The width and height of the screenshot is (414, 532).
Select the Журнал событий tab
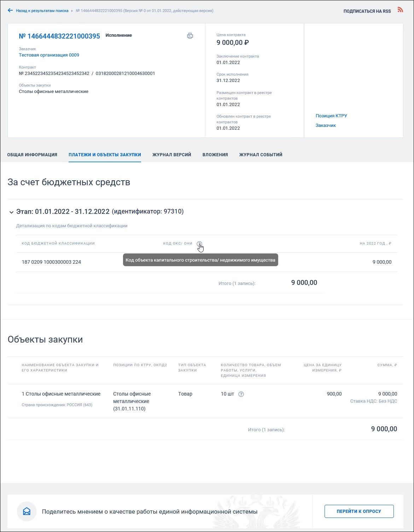(261, 155)
